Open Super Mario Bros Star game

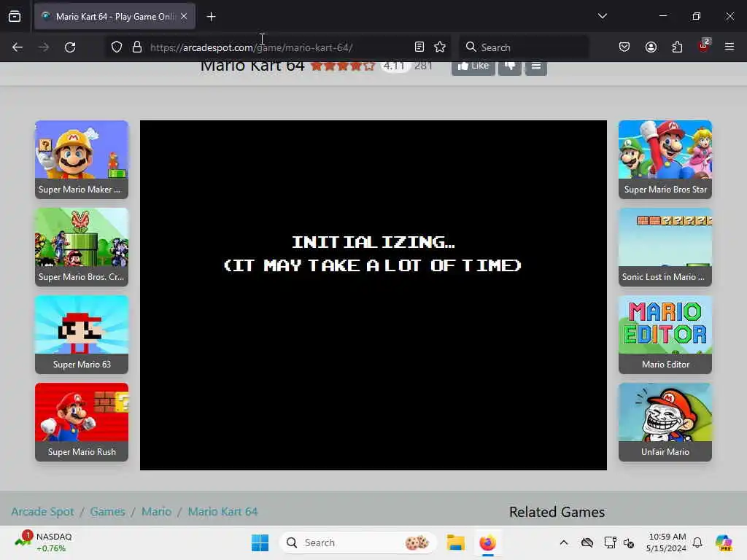click(665, 160)
